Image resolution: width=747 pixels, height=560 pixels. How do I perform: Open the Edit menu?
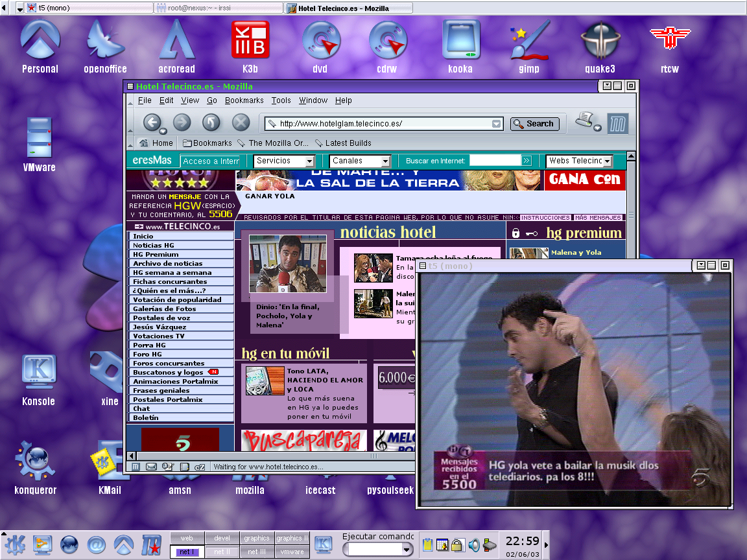(166, 100)
